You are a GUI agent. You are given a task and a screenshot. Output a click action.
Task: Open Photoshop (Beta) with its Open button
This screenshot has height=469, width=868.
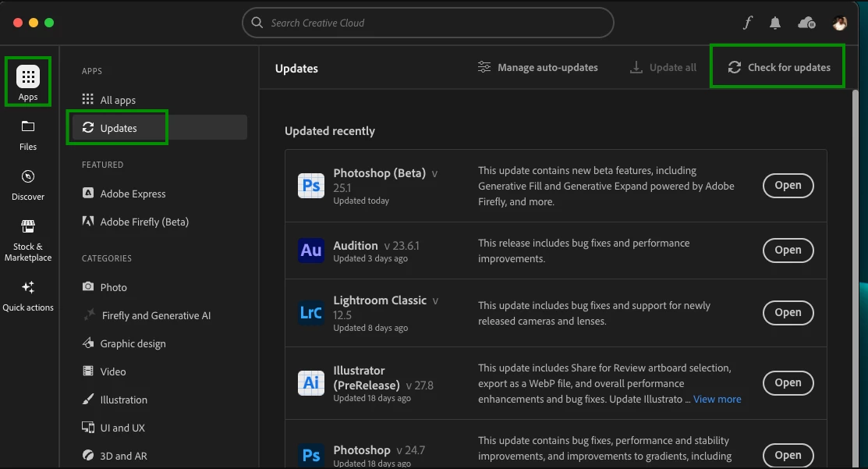(x=788, y=186)
